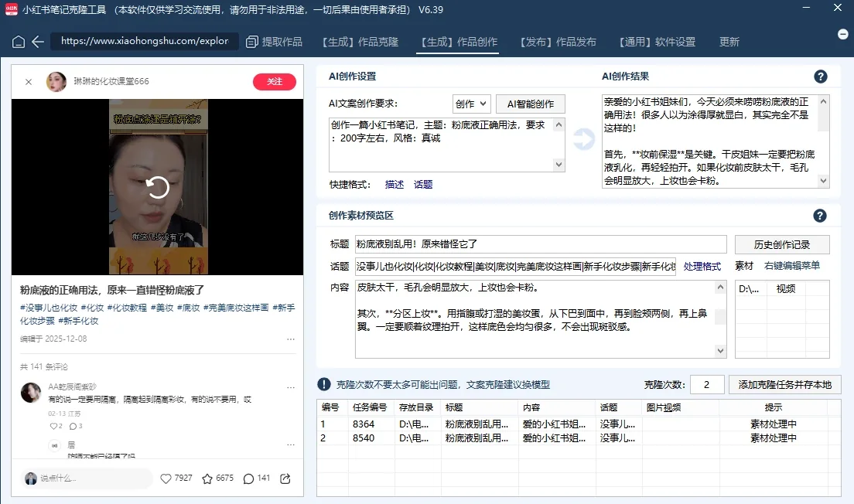Click hashtag #完美底妆这样画
854x504 pixels.
click(236, 308)
